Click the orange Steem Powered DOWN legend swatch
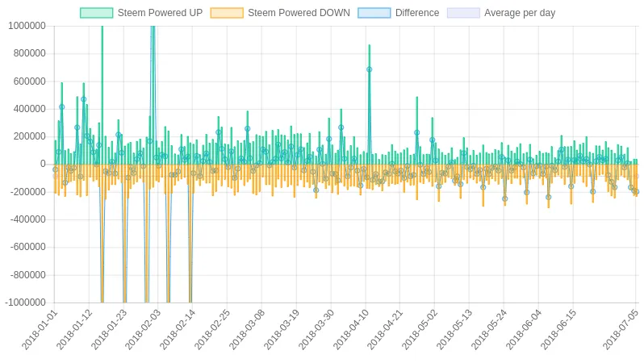The height and width of the screenshot is (363, 644). tap(227, 13)
